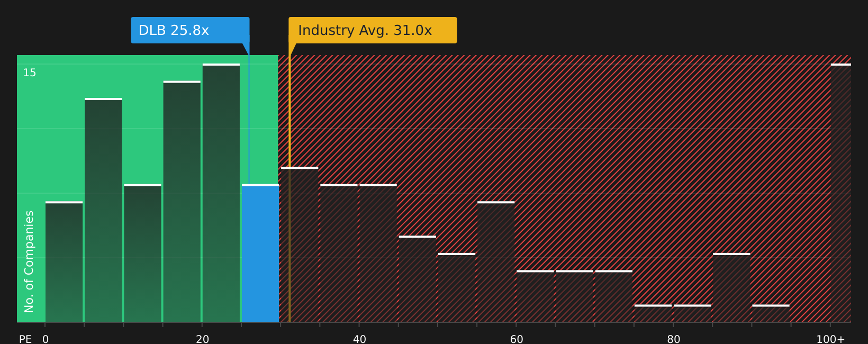868x344 pixels.
Task: Select the tallest green bar at PE 20-25
Action: pyautogui.click(x=221, y=193)
